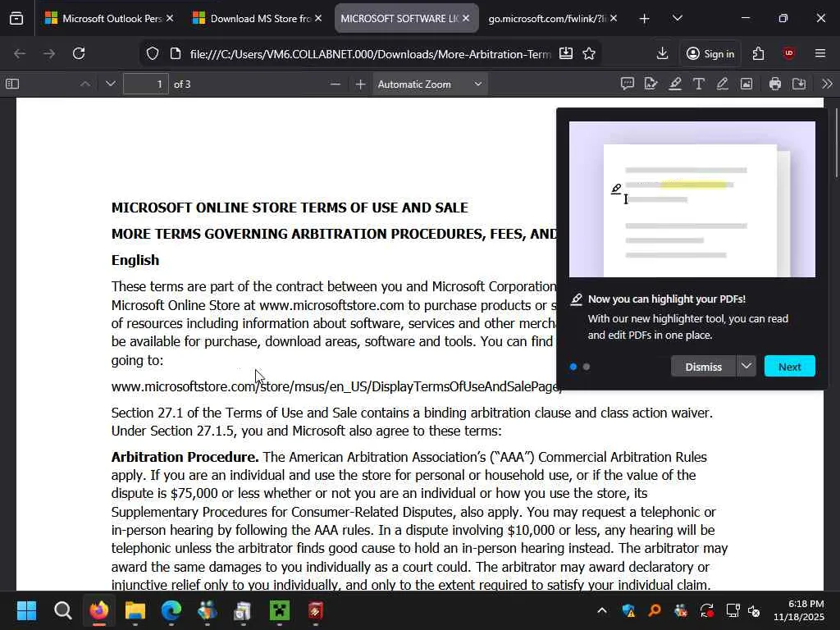The image size is (840, 630).
Task: Click the page number input field
Action: pyautogui.click(x=146, y=84)
